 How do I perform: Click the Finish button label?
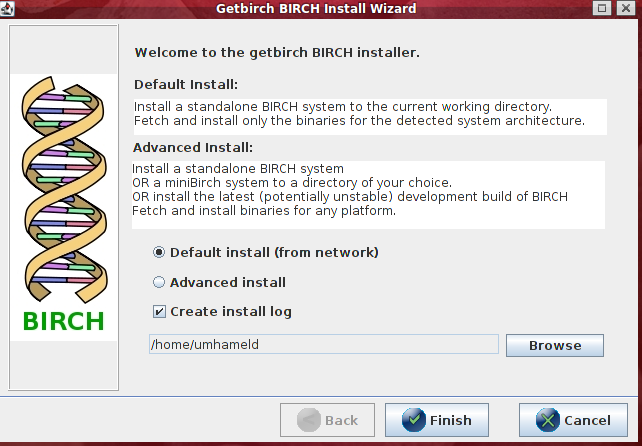pyautogui.click(x=450, y=421)
